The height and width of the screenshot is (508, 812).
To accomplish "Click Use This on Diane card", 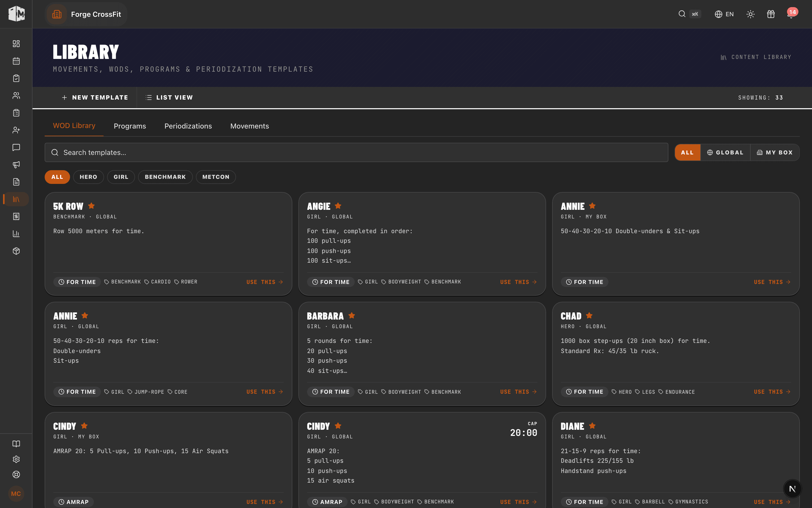I will (x=772, y=502).
